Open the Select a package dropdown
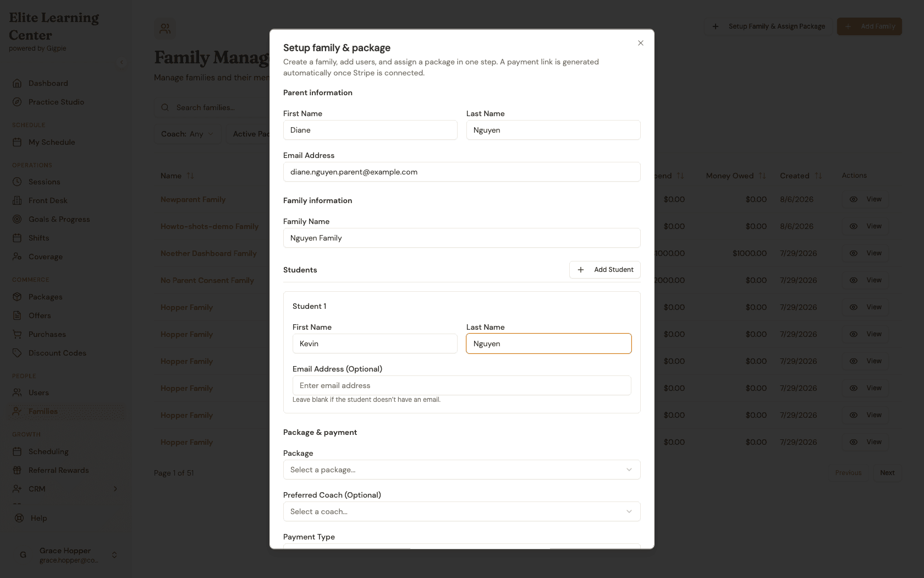924x578 pixels. 462,470
